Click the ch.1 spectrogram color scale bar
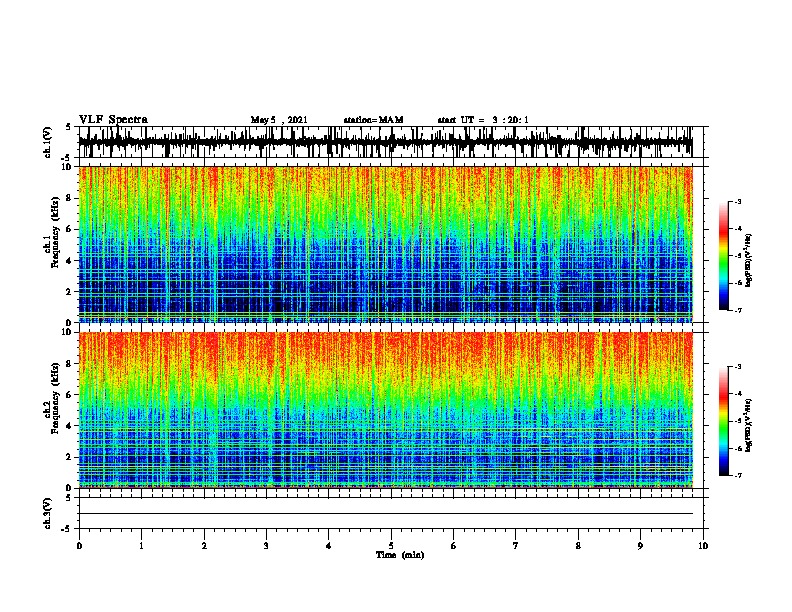This screenshot has width=792, height=612. [723, 256]
